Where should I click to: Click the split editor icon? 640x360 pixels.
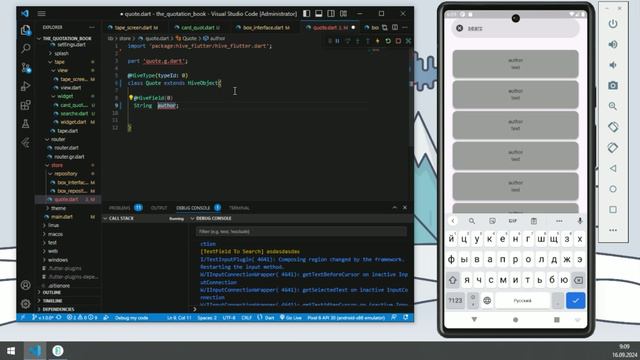coord(395,27)
